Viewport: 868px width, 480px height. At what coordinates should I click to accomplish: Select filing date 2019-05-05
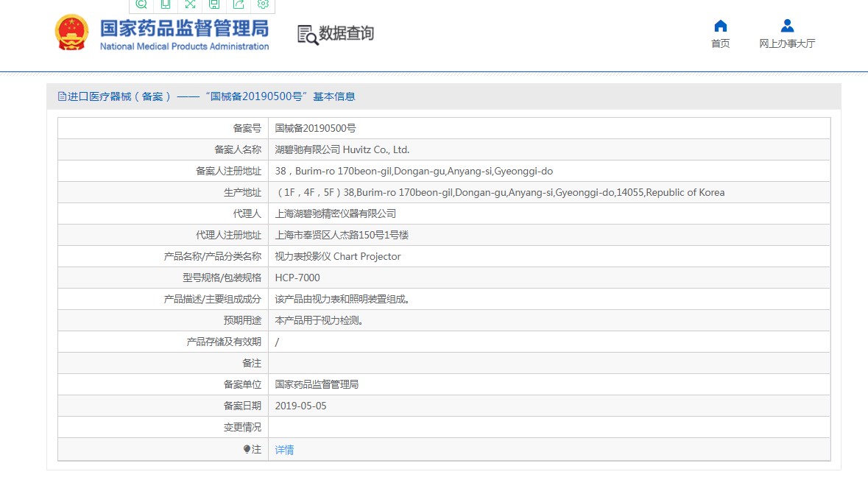click(x=300, y=406)
